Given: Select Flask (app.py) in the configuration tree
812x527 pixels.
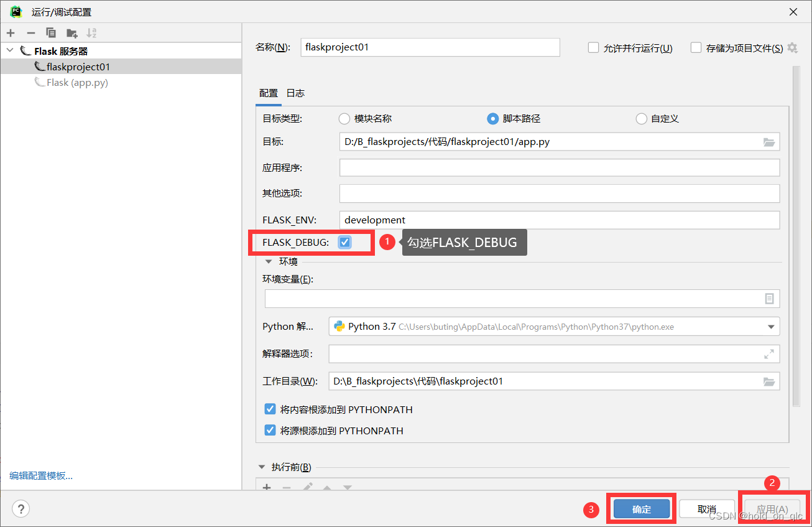Looking at the screenshot, I should click(x=121, y=82).
